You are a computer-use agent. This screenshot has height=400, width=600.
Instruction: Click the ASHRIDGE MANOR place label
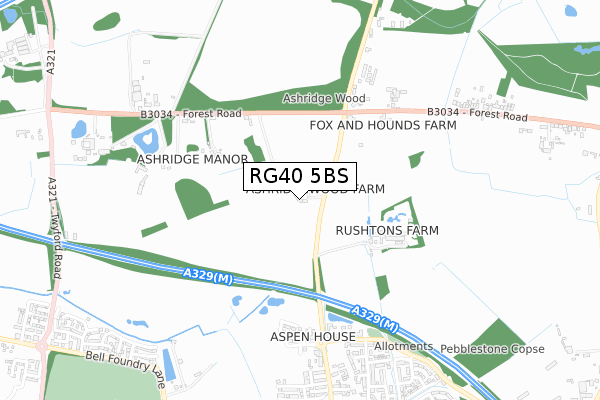coord(192,159)
